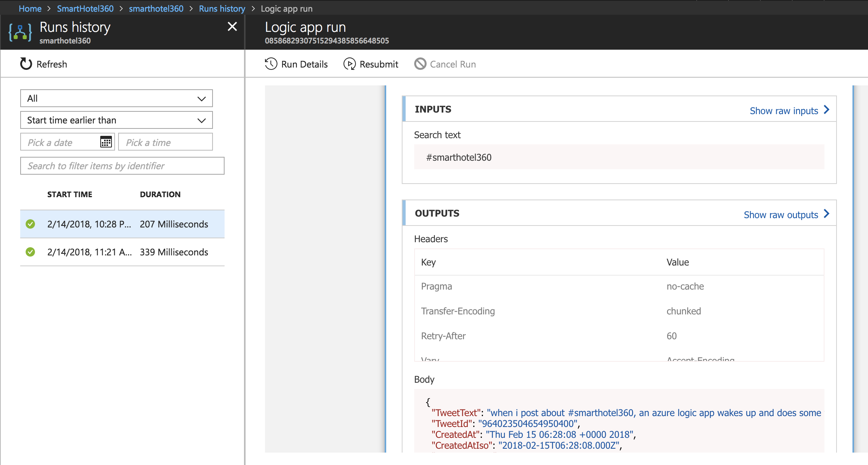Open the calendar date picker icon

(x=106, y=142)
